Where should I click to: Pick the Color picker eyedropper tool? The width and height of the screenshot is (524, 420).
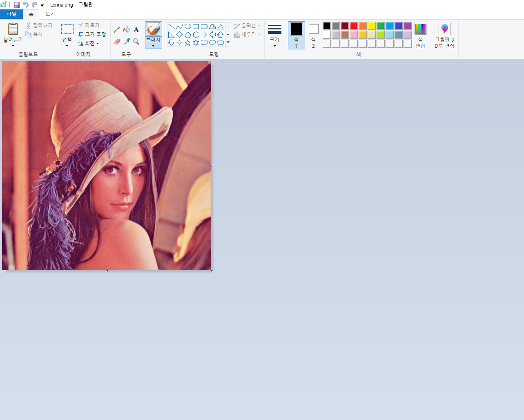(x=127, y=42)
